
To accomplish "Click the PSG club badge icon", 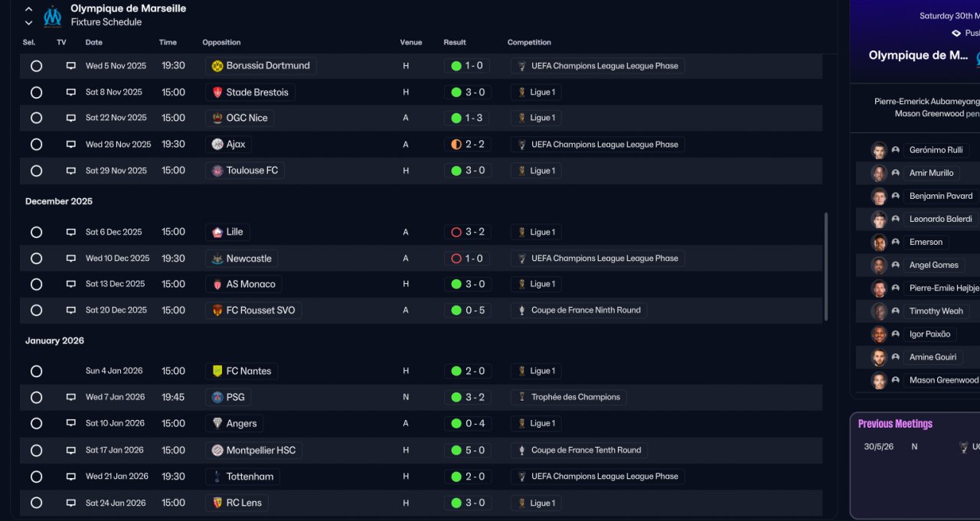I will coord(217,397).
